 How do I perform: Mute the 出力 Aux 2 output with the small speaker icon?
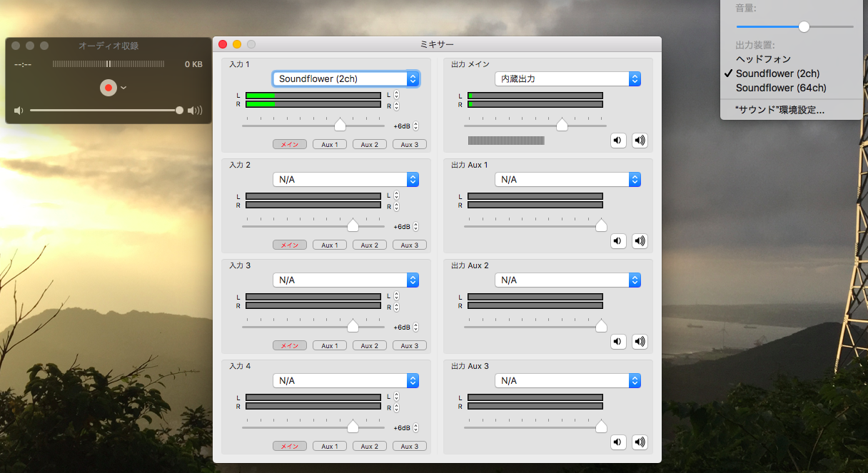point(618,342)
